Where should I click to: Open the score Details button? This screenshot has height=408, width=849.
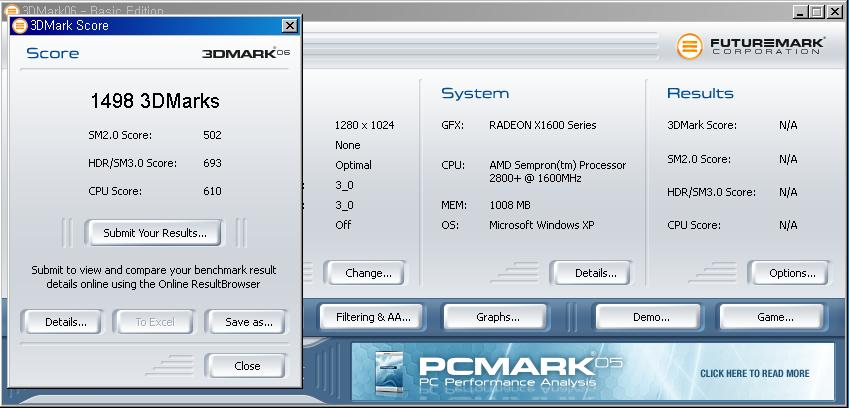pos(66,322)
